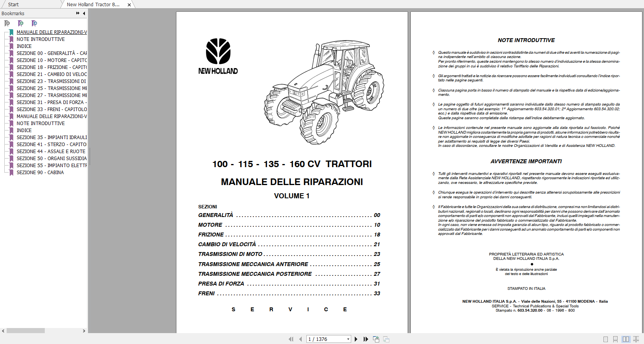Close the New Holland Tractor tab
644x344 pixels.
point(129,5)
